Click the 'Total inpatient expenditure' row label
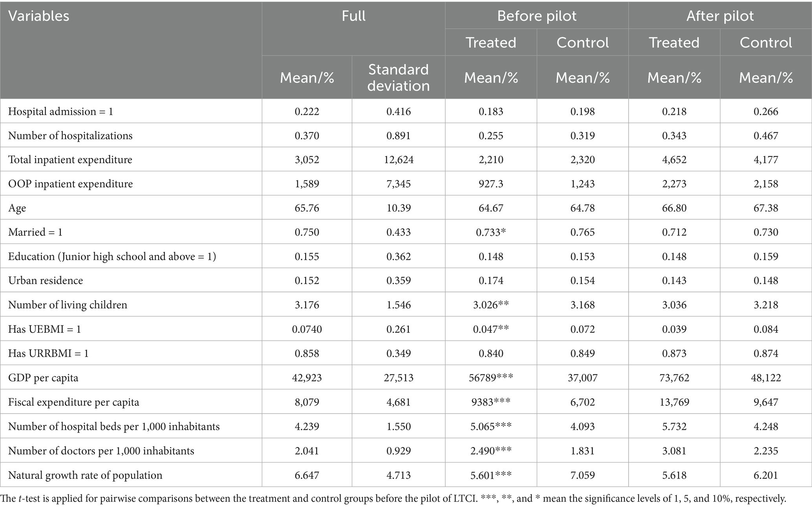Viewport: 812px width, 508px height. (70, 160)
